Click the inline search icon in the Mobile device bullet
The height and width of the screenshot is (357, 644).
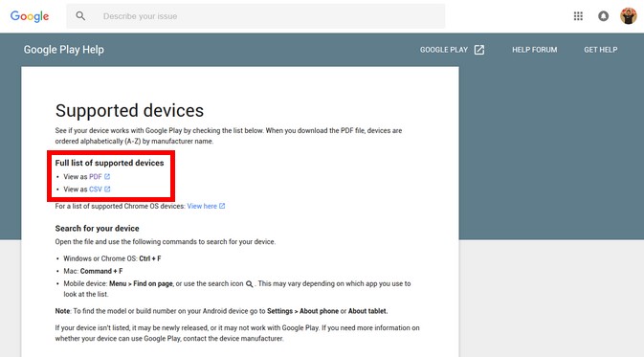tap(250, 284)
